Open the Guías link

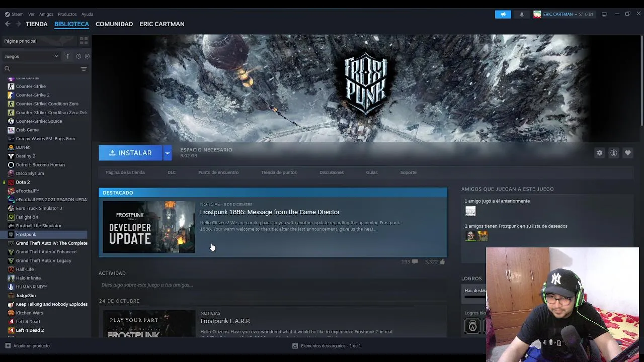tap(372, 172)
